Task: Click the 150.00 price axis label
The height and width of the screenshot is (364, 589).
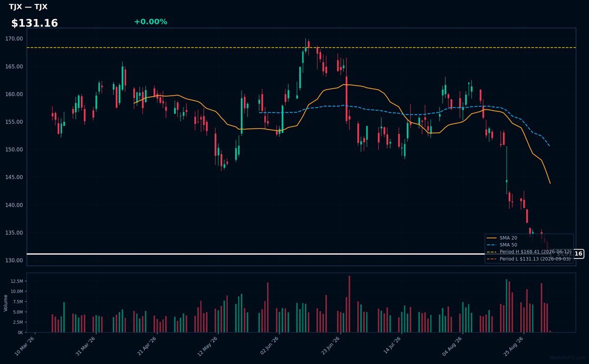Action: [14, 150]
